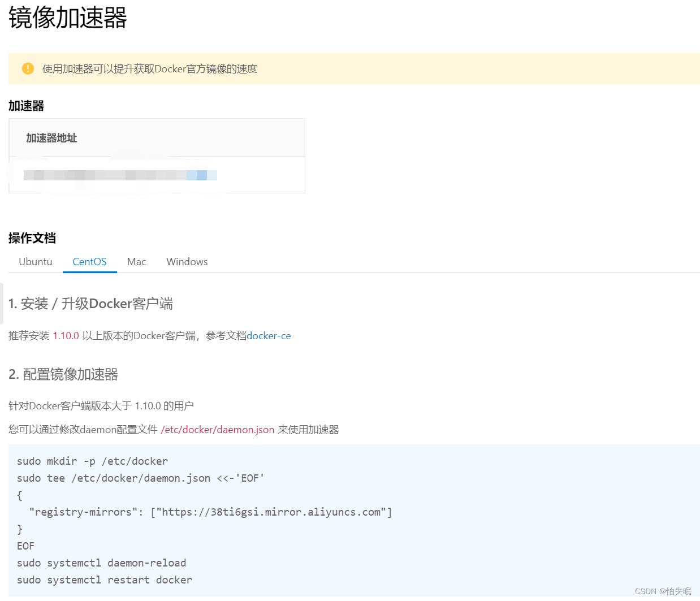Image resolution: width=700 pixels, height=601 pixels.
Task: Click the CSDN @怕失眠 watermark text
Action: point(665,591)
